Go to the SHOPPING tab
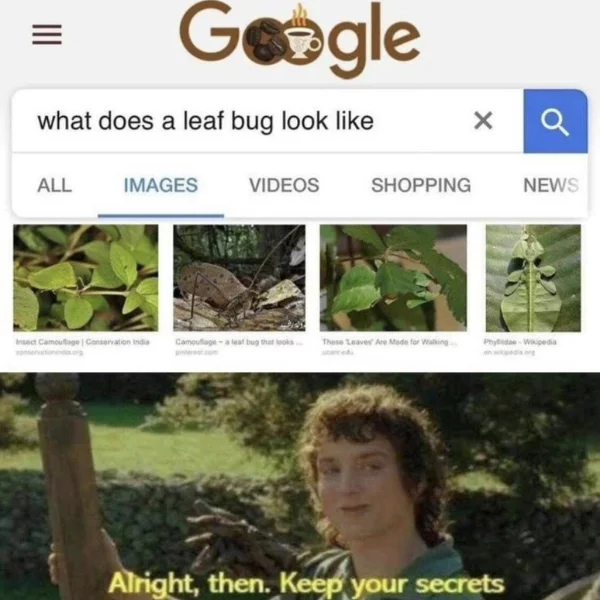Image resolution: width=600 pixels, height=600 pixels. tap(421, 185)
